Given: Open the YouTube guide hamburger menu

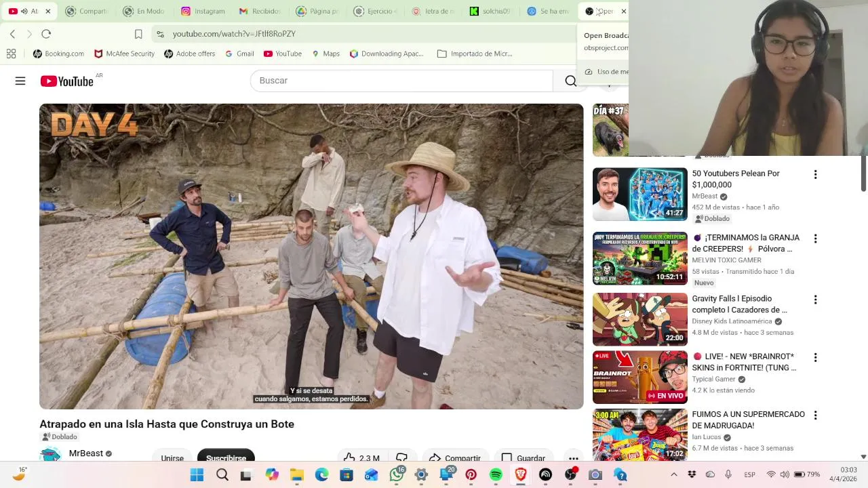Looking at the screenshot, I should tap(20, 81).
